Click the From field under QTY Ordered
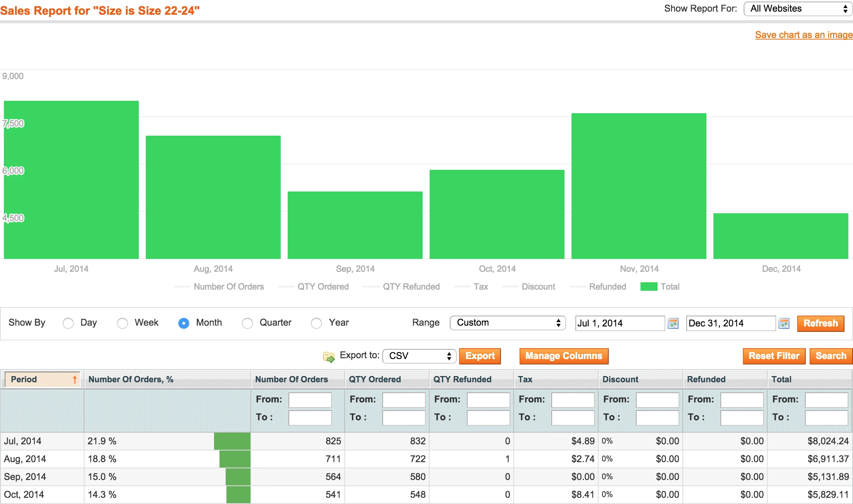Screen dimensions: 853x504 click(x=404, y=400)
